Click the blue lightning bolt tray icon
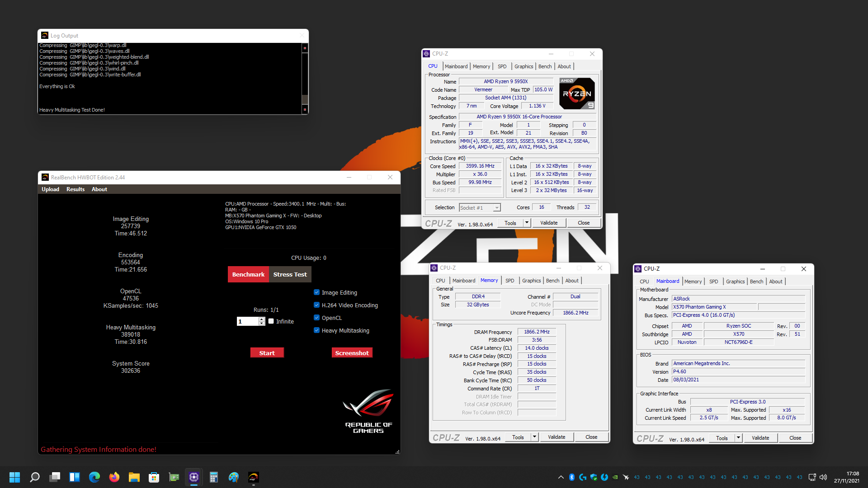The height and width of the screenshot is (488, 868). click(604, 477)
